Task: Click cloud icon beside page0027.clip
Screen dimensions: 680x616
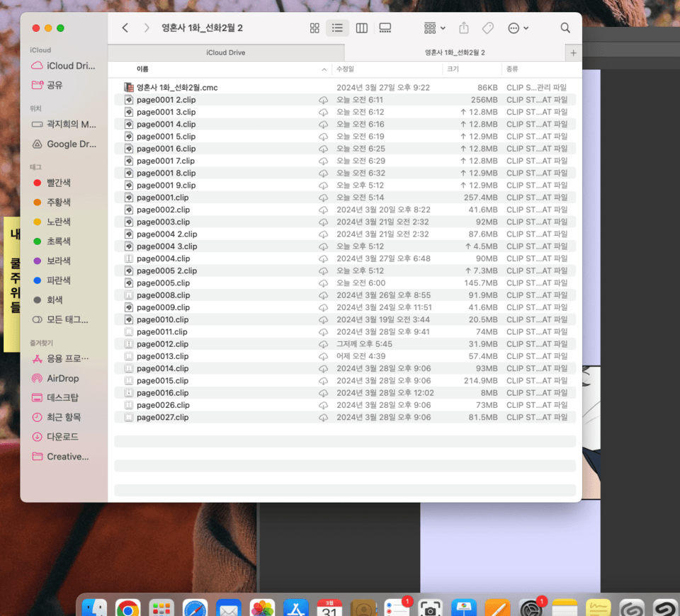Action: [x=323, y=418]
